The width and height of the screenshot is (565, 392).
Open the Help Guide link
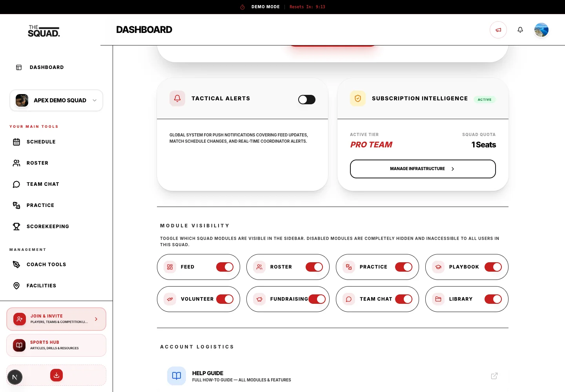point(333,376)
